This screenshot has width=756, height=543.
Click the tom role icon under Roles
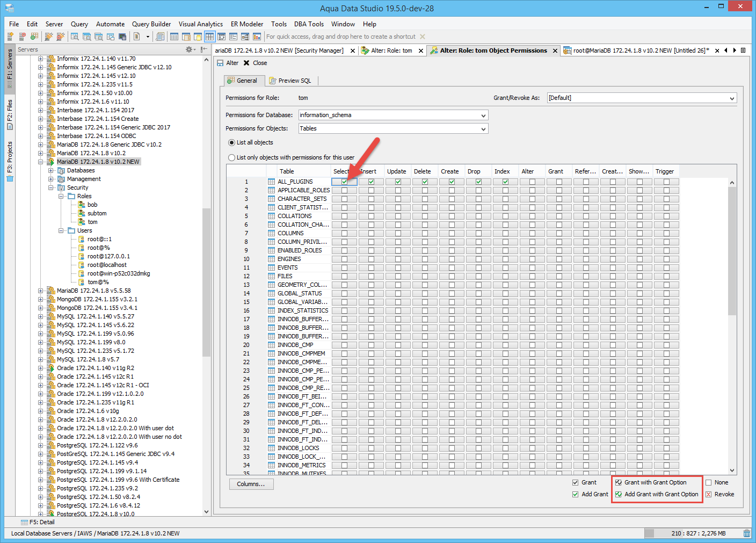(x=82, y=222)
